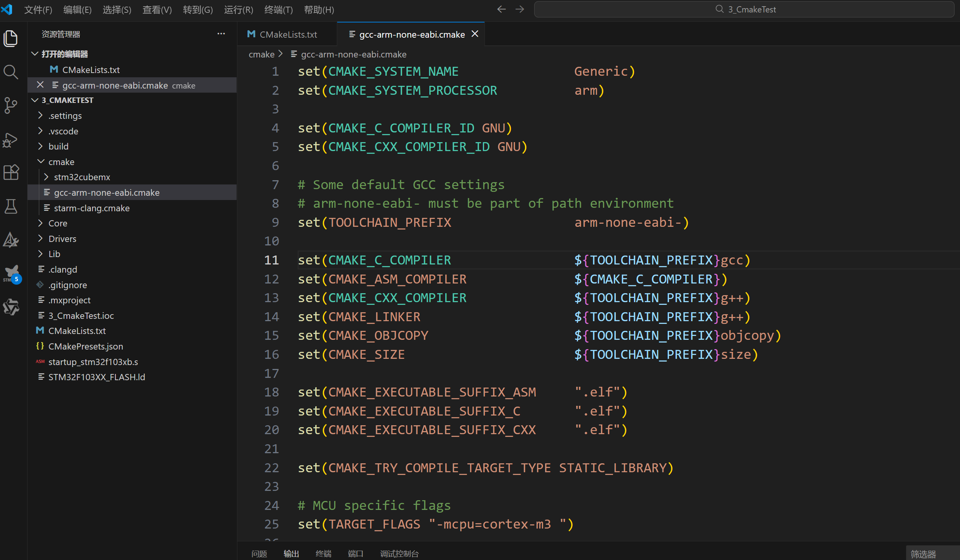Screen dimensions: 960x560
Task: Open the 选择(S) menu
Action: click(117, 10)
